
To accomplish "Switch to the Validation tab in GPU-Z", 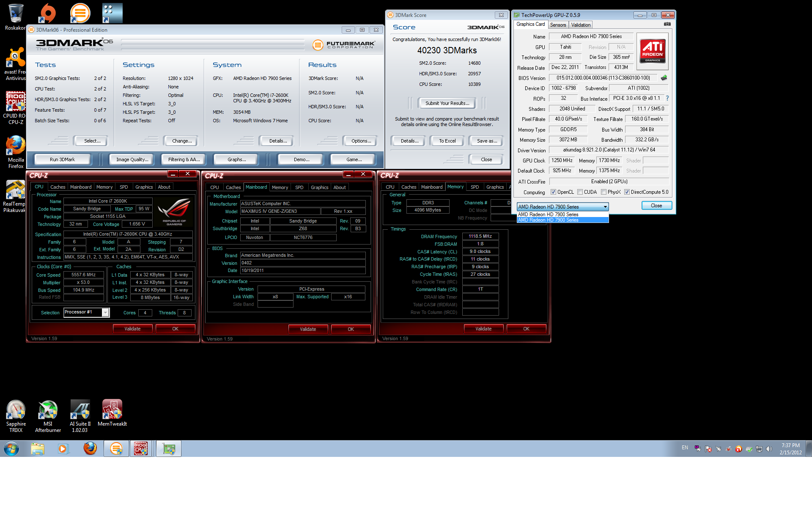I will coord(581,25).
